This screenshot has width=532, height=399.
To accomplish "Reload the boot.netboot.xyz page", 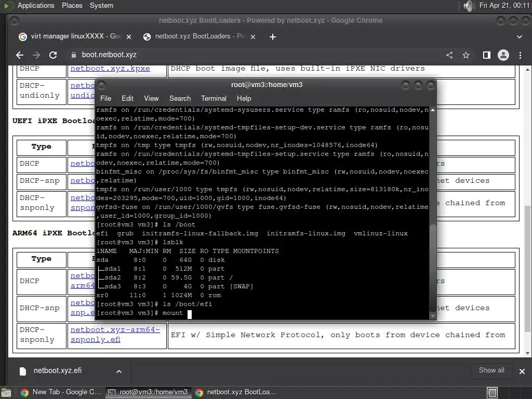I will [x=53, y=55].
